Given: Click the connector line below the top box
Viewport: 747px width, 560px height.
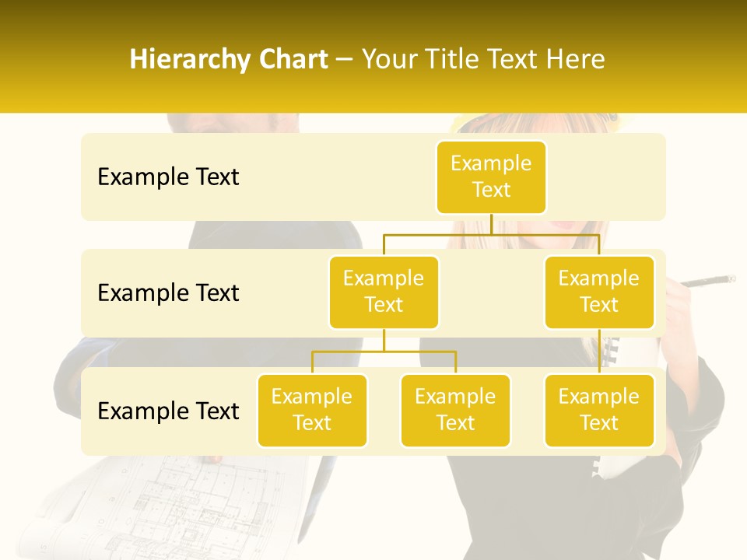Looking at the screenshot, I should [x=491, y=225].
